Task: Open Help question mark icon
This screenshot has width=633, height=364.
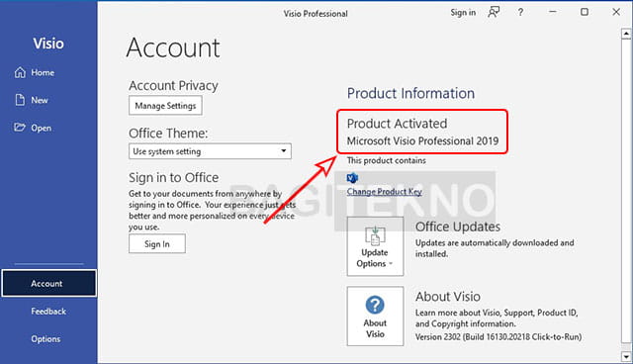Action: [520, 13]
